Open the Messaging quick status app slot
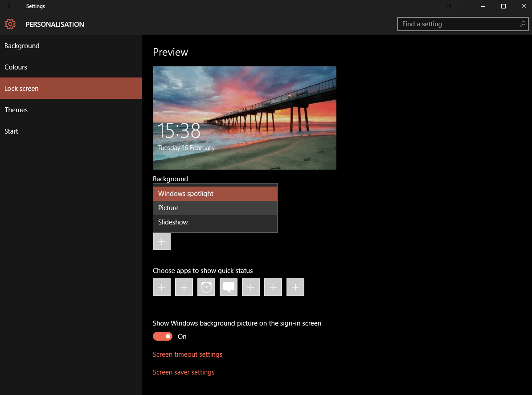The width and height of the screenshot is (532, 395). click(228, 287)
